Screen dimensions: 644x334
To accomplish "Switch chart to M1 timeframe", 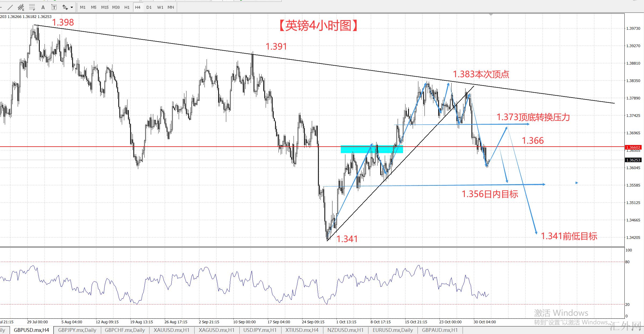I will tap(83, 7).
